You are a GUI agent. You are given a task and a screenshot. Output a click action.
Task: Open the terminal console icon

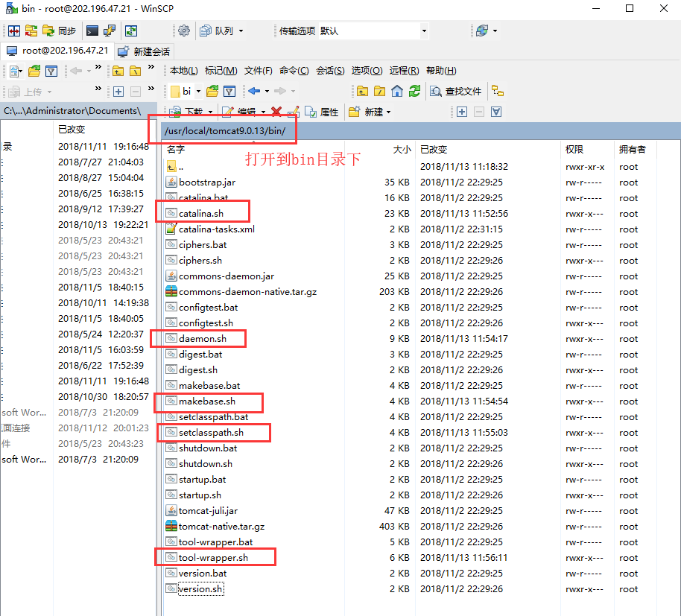[x=92, y=31]
